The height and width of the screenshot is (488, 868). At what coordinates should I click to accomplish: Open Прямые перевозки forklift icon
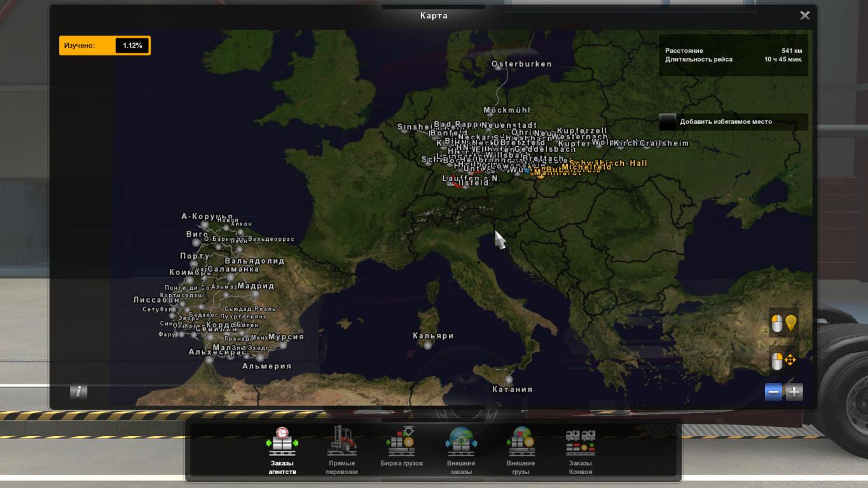(342, 441)
